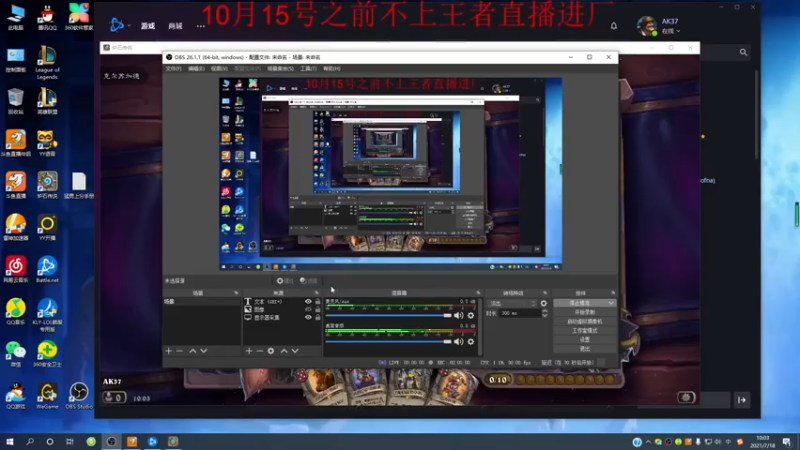Move source down with arrow icon
Image resolution: width=800 pixels, height=450 pixels.
[x=295, y=351]
